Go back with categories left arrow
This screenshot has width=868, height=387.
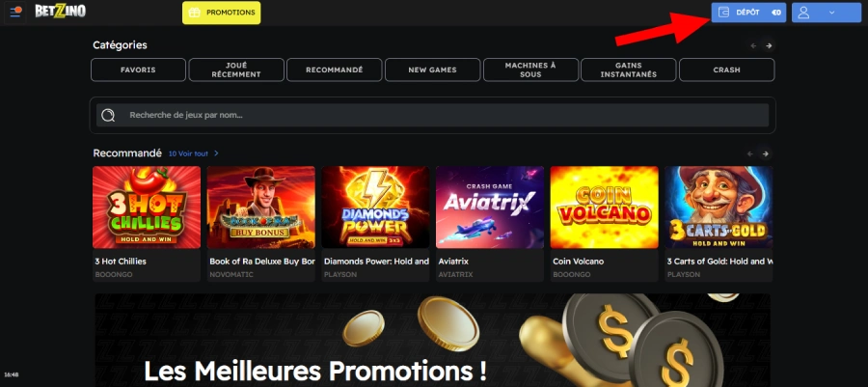click(x=753, y=46)
